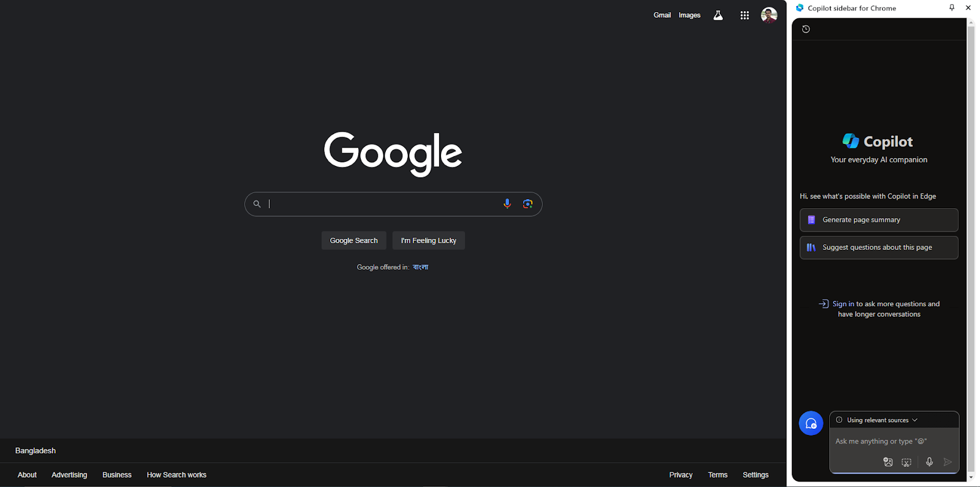The height and width of the screenshot is (487, 980).
Task: Start a new Copilot topic
Action: [x=811, y=423]
